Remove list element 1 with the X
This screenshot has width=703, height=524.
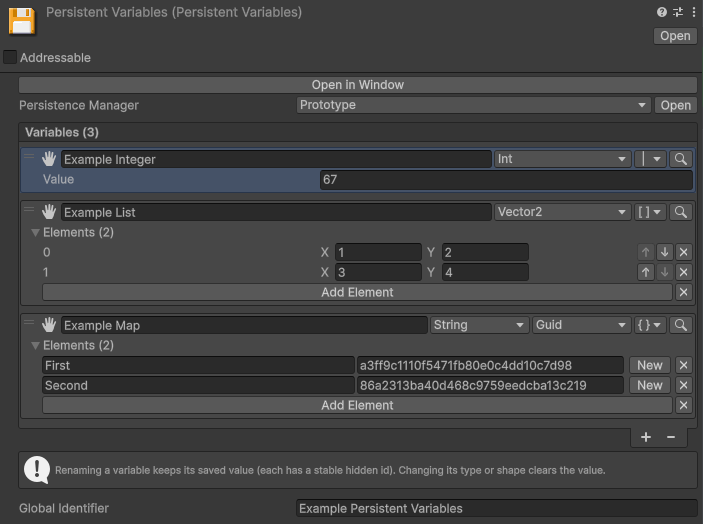click(x=683, y=272)
